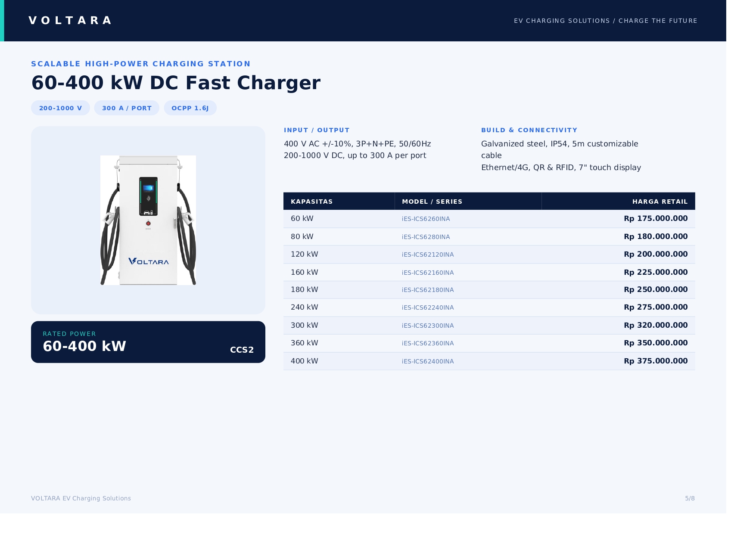The image size is (756, 534).
Task: Click price Rp 180.000.000
Action: point(656,236)
